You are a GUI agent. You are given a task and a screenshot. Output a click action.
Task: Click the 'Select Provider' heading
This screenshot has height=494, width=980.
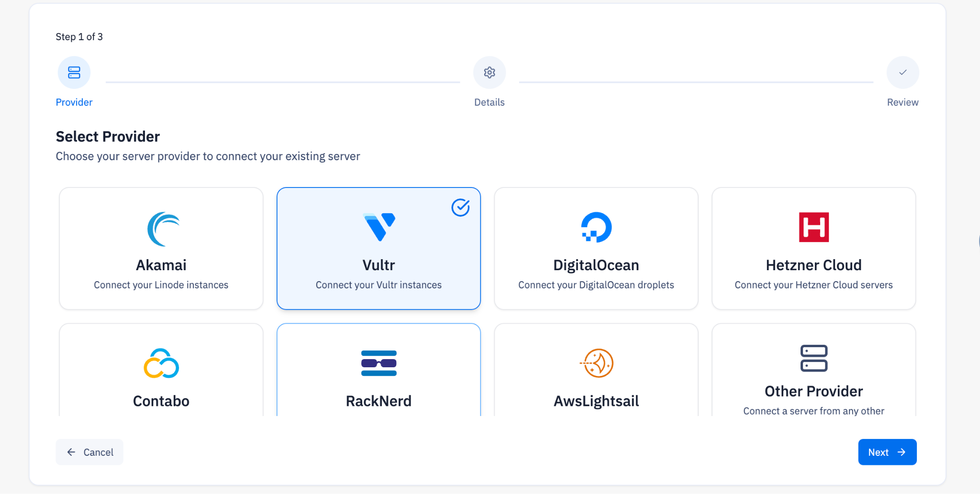point(108,137)
